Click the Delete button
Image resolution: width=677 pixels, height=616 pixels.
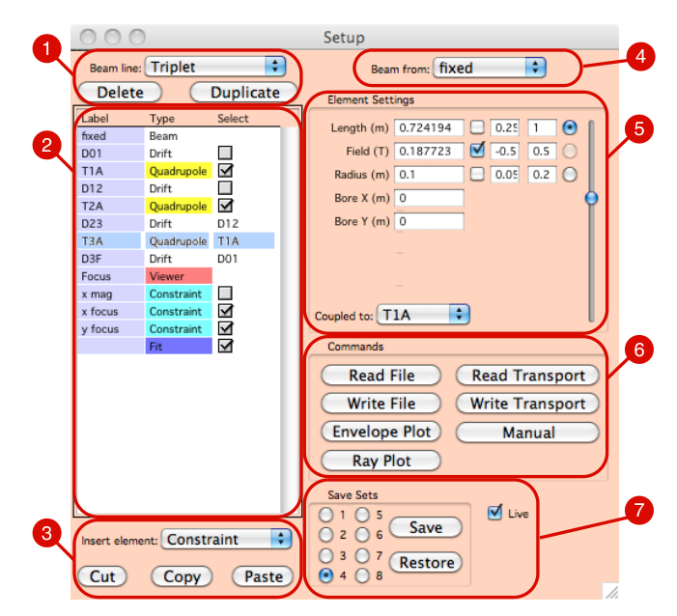[120, 93]
